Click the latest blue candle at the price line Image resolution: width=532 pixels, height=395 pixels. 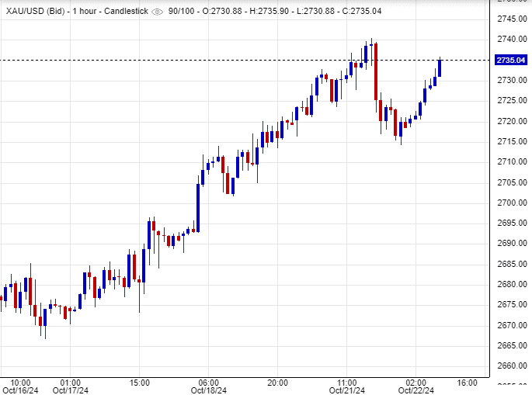440,68
